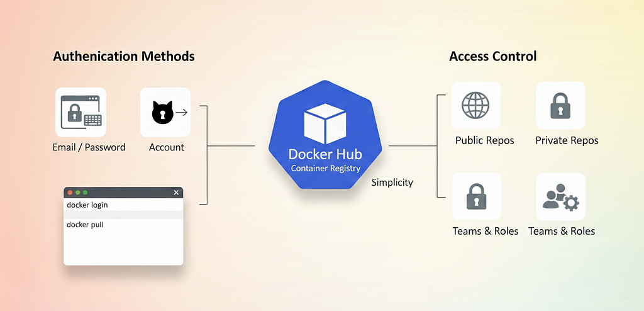
Task: Click the 'Email / Password' label
Action: pos(89,147)
